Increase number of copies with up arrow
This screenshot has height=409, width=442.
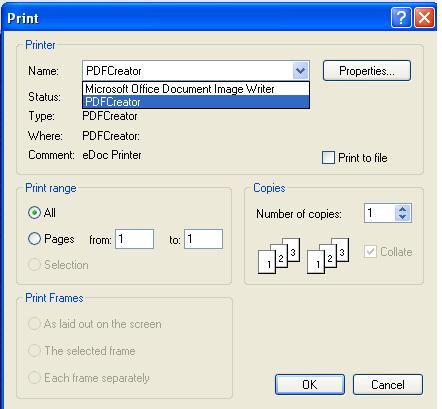pyautogui.click(x=402, y=209)
